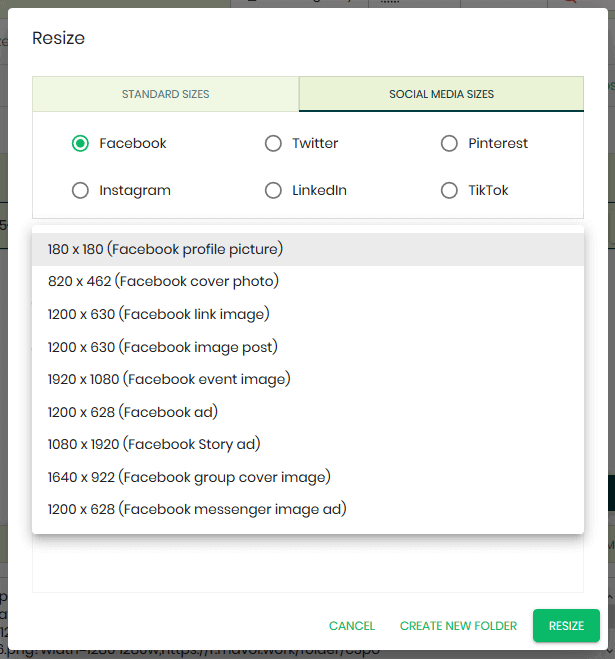This screenshot has height=659, width=615.
Task: Select 1640 x 922 group cover image
Action: coord(308,477)
